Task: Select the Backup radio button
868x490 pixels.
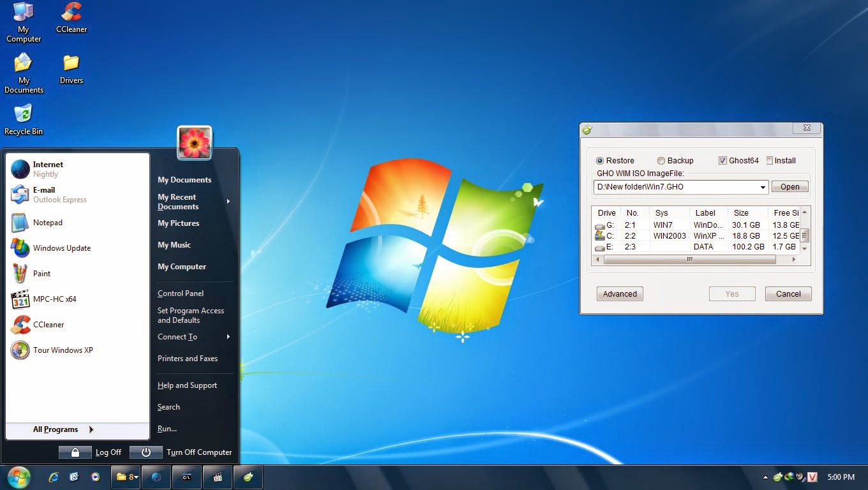Action: [x=661, y=161]
